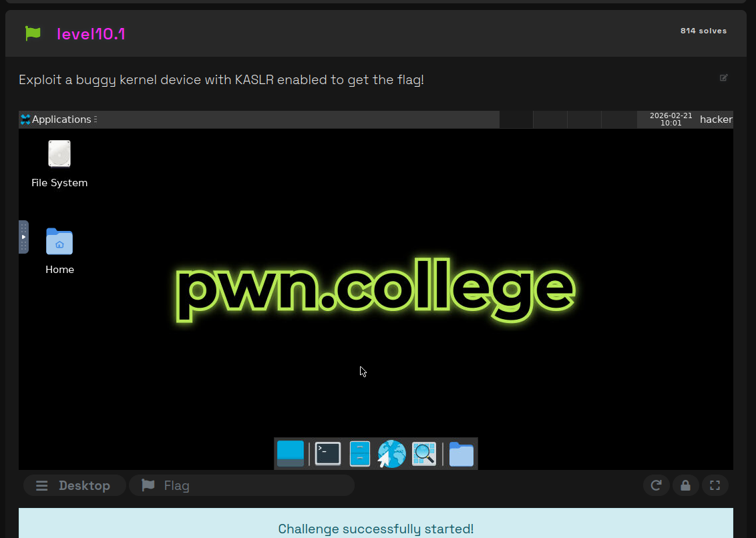Viewport: 756px width, 538px height.
Task: Expand the Desktop workspace selector dropdown
Action: [74, 485]
